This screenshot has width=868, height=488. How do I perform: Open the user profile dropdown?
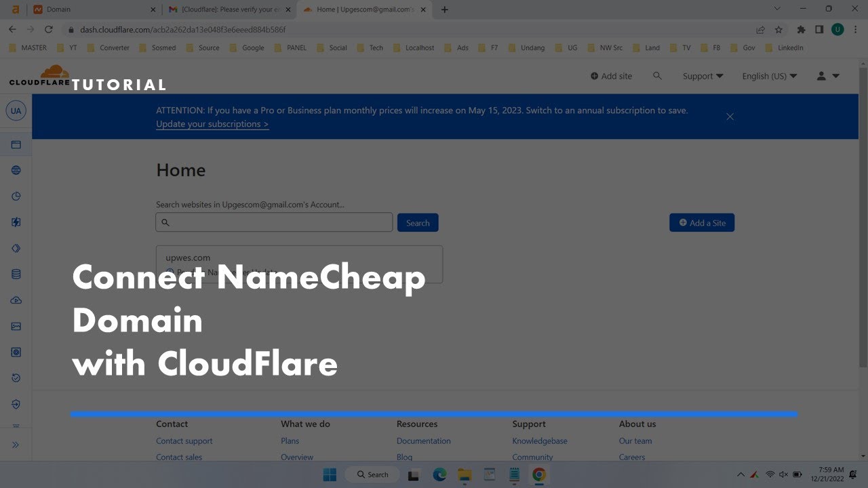pyautogui.click(x=828, y=76)
